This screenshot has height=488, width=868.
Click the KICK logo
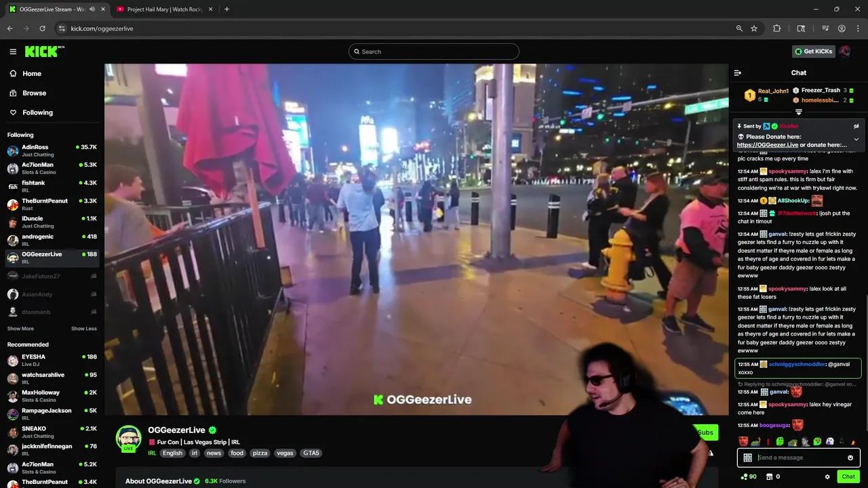[45, 52]
